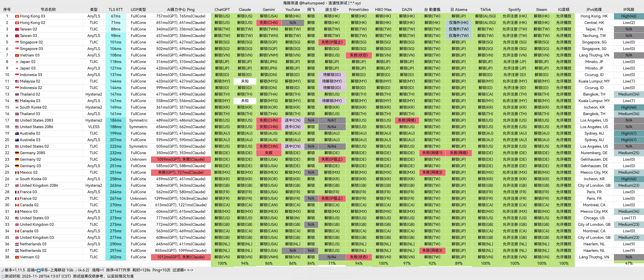Click the flag icon of Mexico 02
644x280 pixels.
tap(17, 173)
